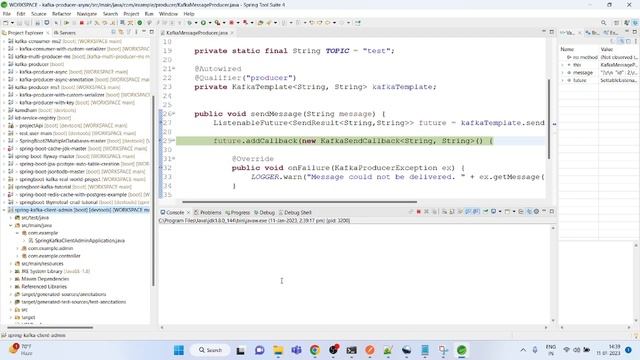Click Remove Launch icon in Console toolbar
640x360 pixels.
tap(427, 212)
